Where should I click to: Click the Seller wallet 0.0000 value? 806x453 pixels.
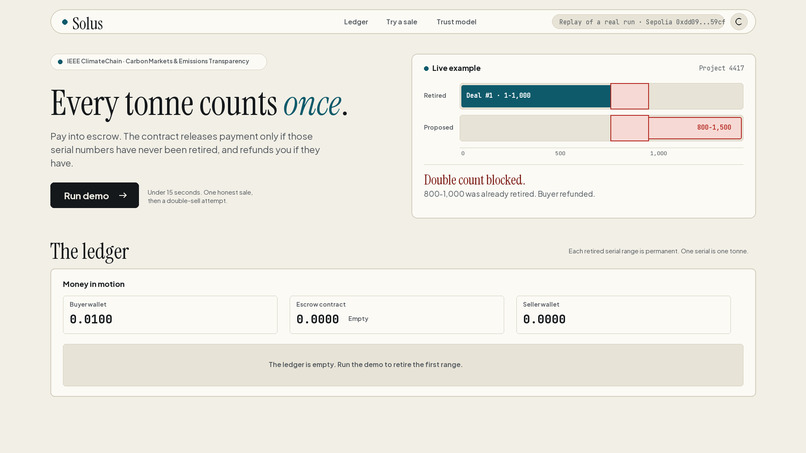pyautogui.click(x=544, y=319)
